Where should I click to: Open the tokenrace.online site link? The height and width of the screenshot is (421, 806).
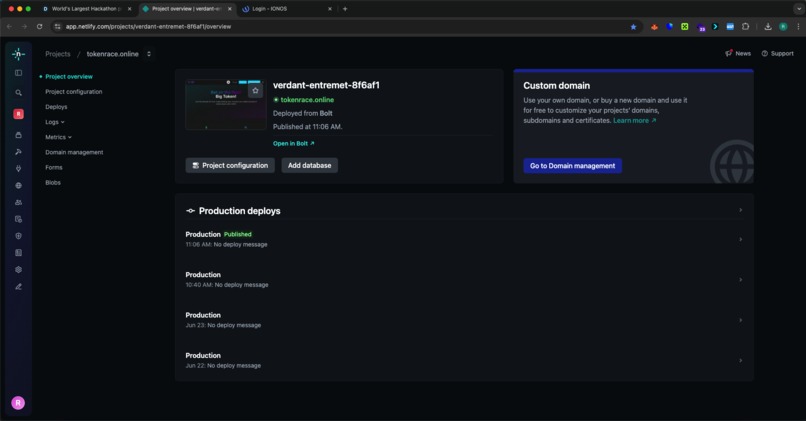[307, 100]
